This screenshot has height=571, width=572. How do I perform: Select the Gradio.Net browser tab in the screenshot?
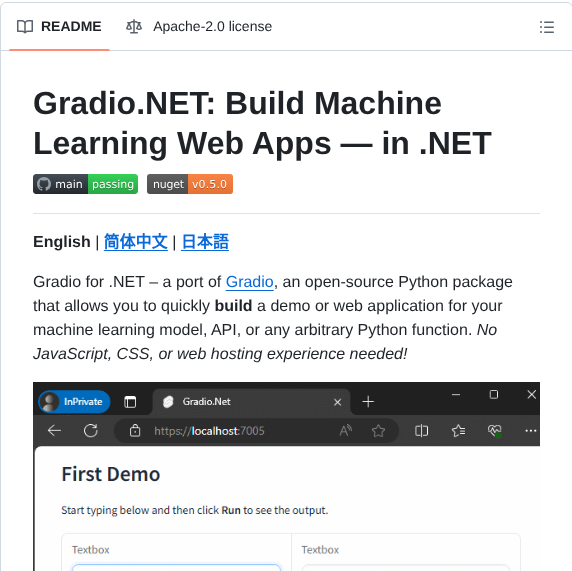click(252, 402)
